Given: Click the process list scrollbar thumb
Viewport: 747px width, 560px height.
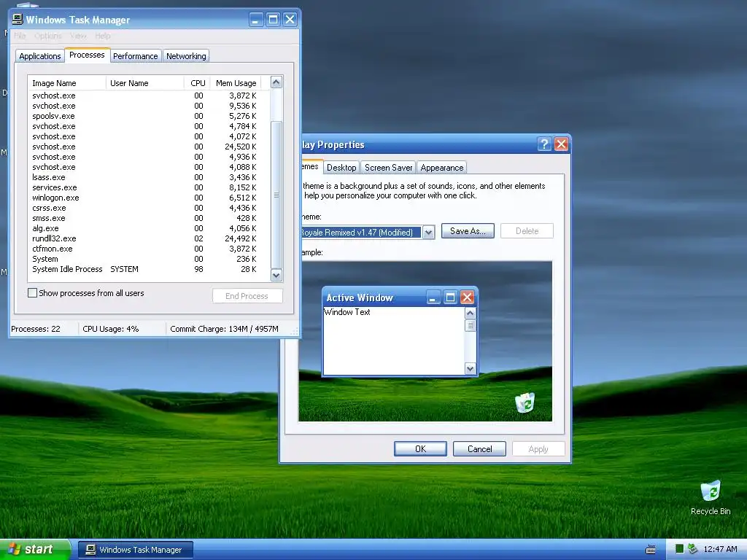Looking at the screenshot, I should [276, 195].
